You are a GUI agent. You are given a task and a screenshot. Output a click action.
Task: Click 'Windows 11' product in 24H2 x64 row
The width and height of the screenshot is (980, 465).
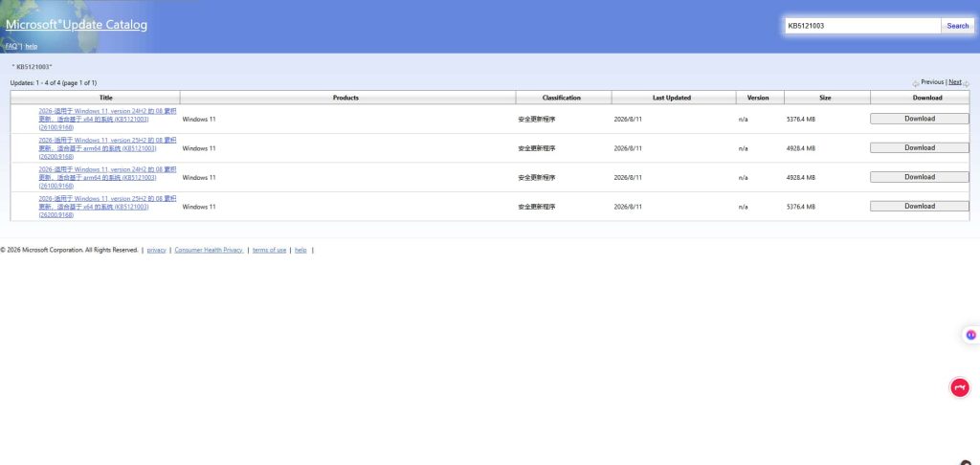199,119
